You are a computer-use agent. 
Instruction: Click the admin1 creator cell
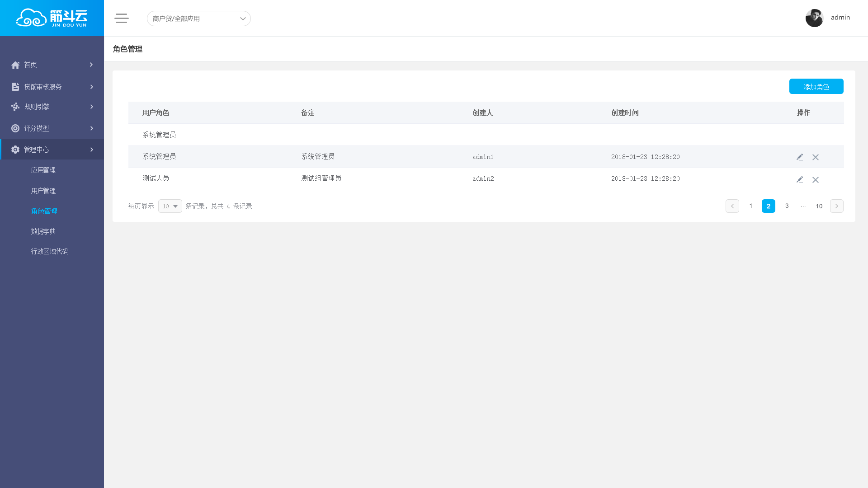pyautogui.click(x=483, y=157)
